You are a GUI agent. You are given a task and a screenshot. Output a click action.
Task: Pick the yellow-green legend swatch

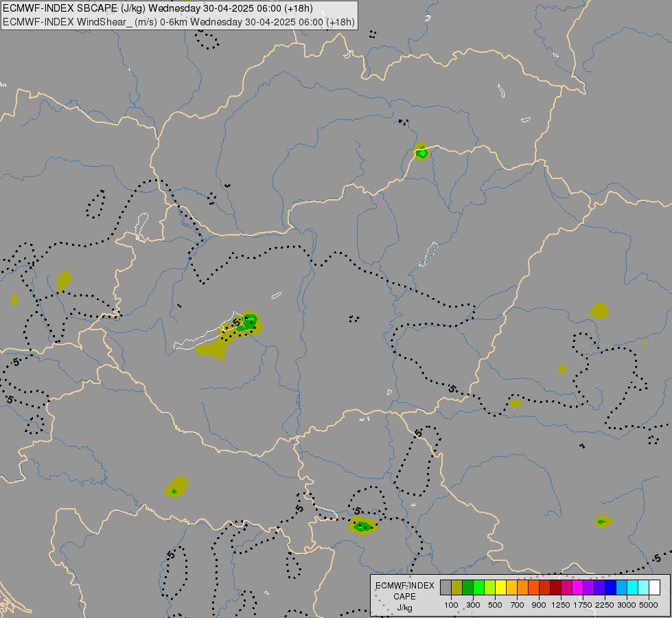coord(490,588)
